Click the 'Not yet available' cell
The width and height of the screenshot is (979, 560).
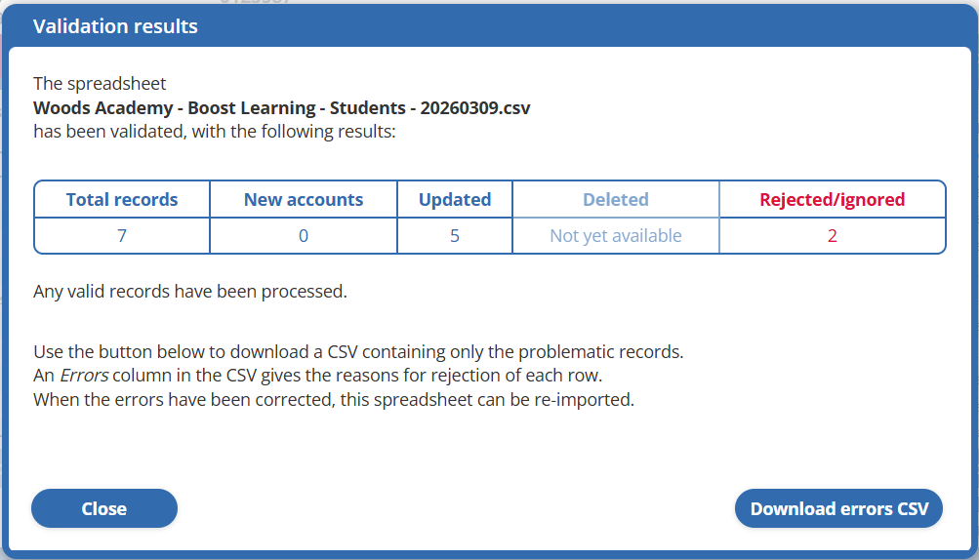616,236
